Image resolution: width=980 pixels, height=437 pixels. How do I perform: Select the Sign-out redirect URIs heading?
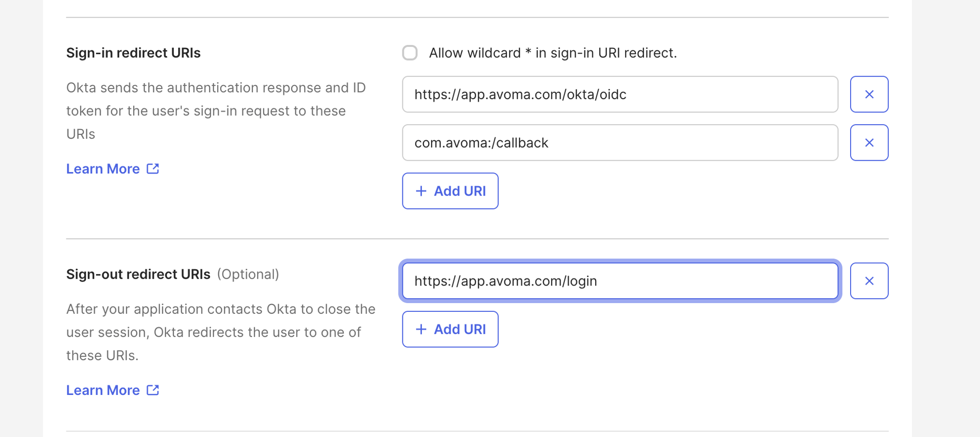139,274
